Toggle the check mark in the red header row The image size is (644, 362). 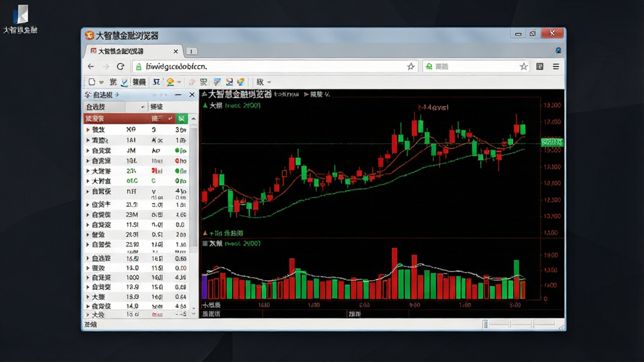[x=170, y=119]
